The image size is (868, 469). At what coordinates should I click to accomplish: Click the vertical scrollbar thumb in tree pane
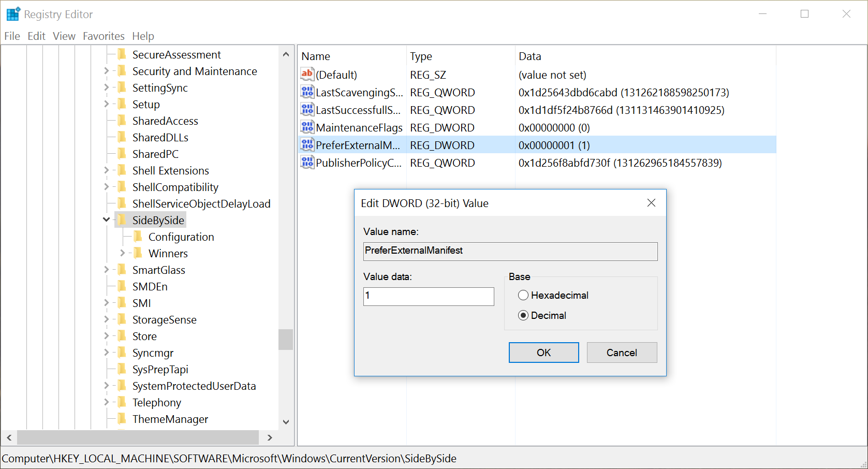[x=286, y=340]
